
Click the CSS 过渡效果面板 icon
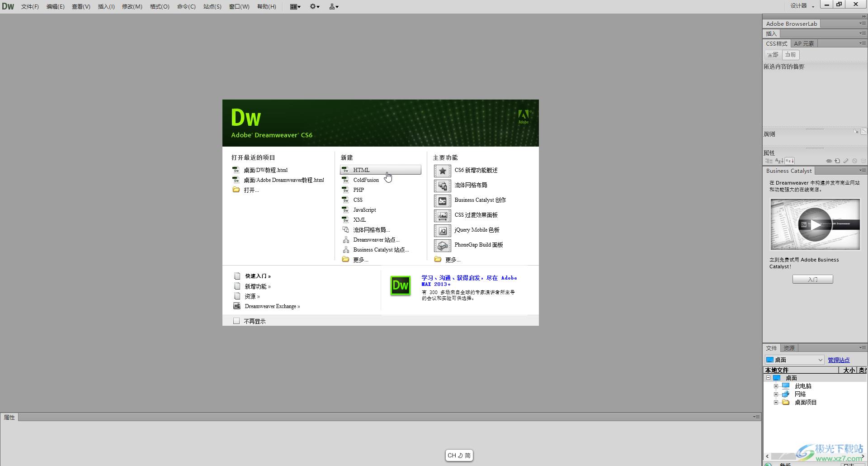(443, 215)
